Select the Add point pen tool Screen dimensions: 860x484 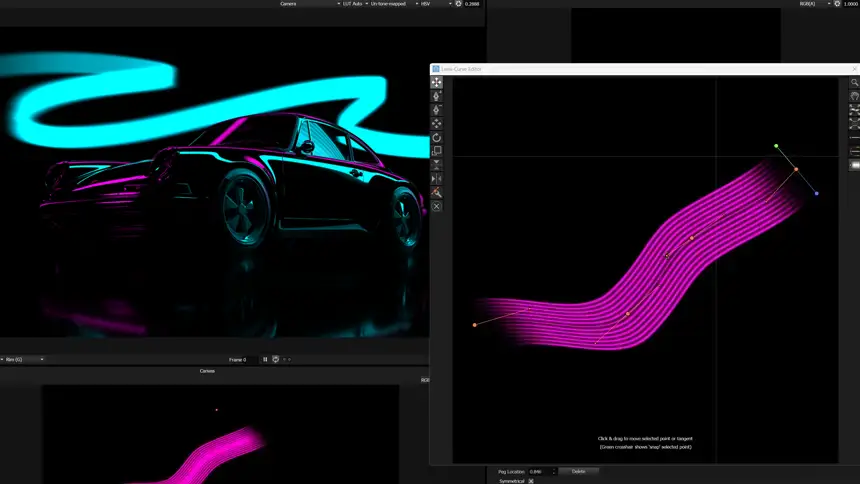[437, 96]
